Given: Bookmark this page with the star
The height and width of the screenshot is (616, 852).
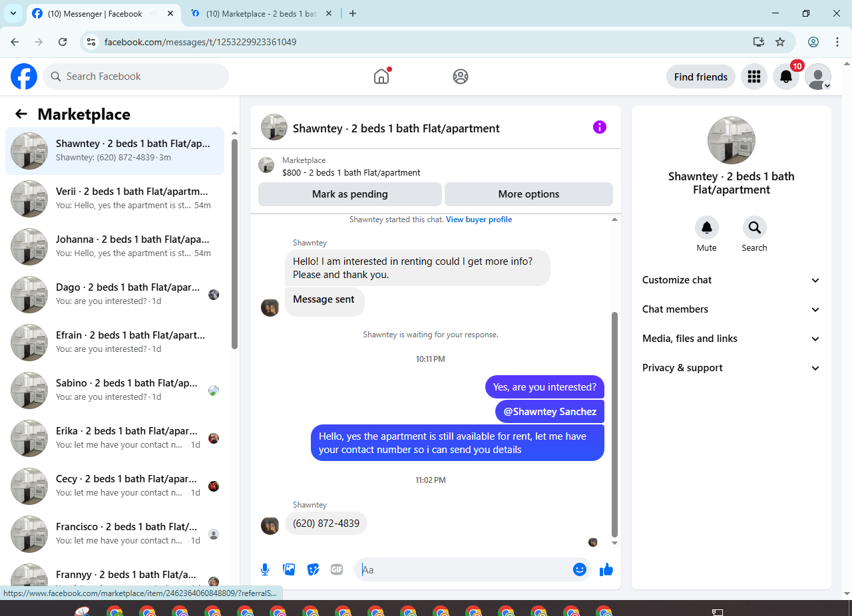Looking at the screenshot, I should click(780, 42).
